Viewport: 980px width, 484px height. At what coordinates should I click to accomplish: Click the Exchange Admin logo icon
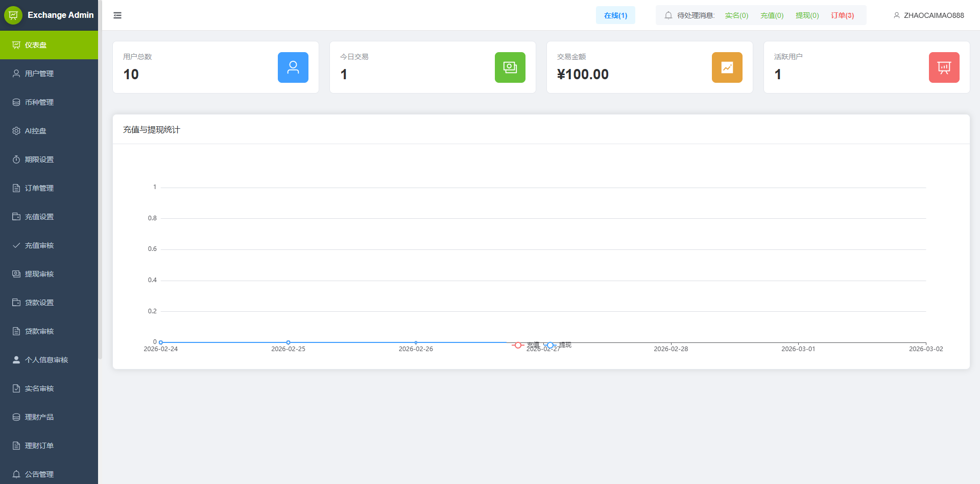pos(13,15)
